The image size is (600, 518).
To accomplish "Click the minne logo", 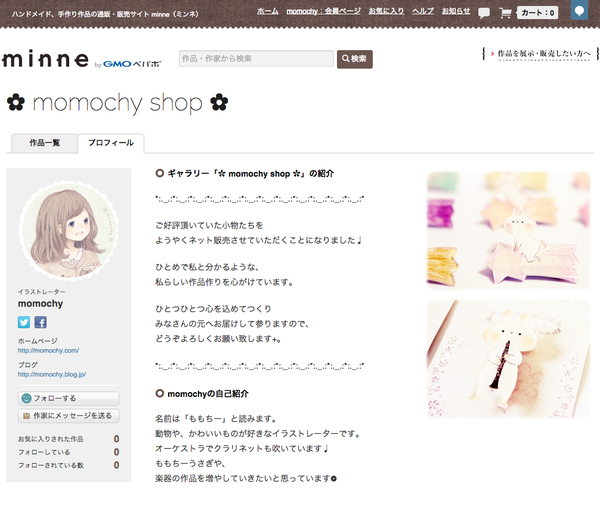I will 45,59.
